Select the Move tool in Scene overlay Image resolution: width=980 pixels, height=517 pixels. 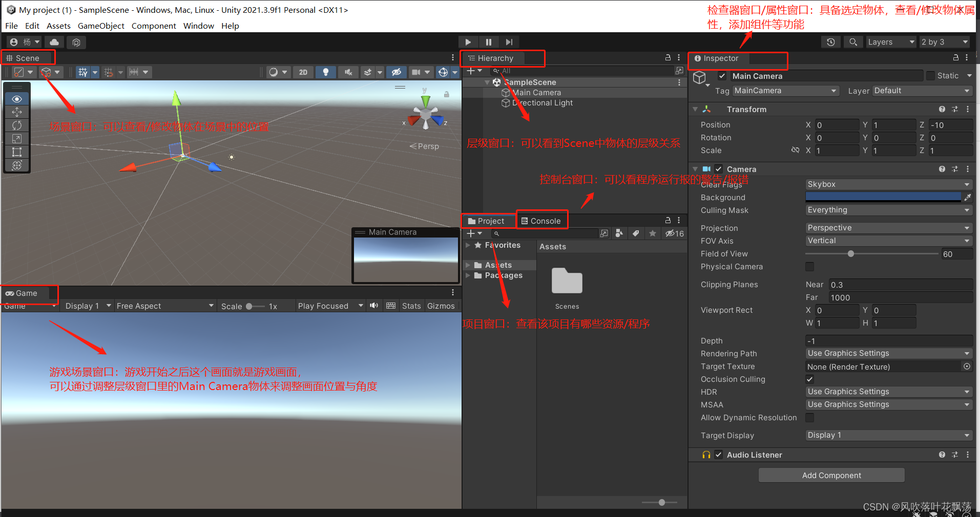point(17,112)
